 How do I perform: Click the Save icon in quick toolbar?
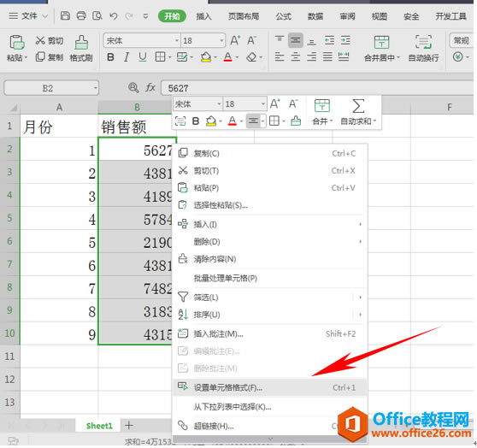pyautogui.click(x=65, y=16)
